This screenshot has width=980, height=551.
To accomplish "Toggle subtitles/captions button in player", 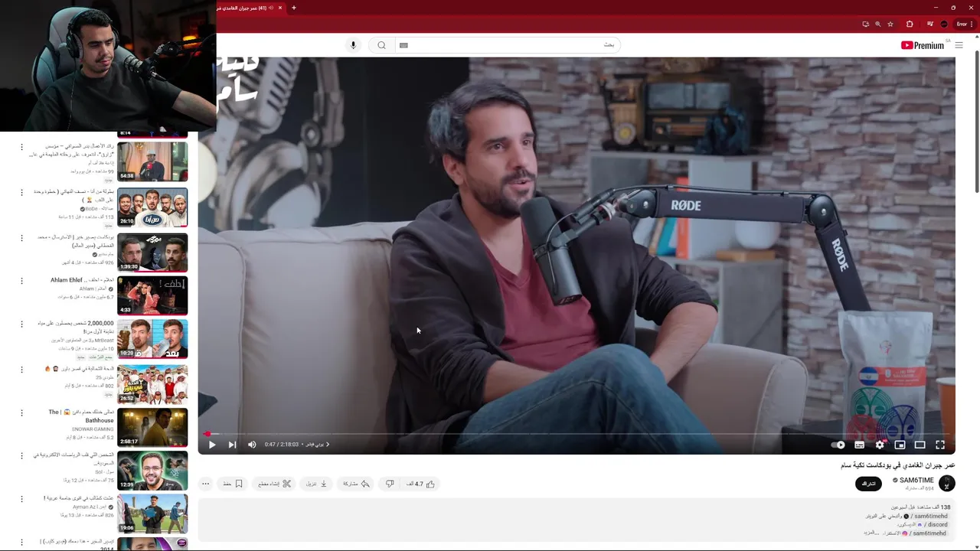I will coord(859,445).
